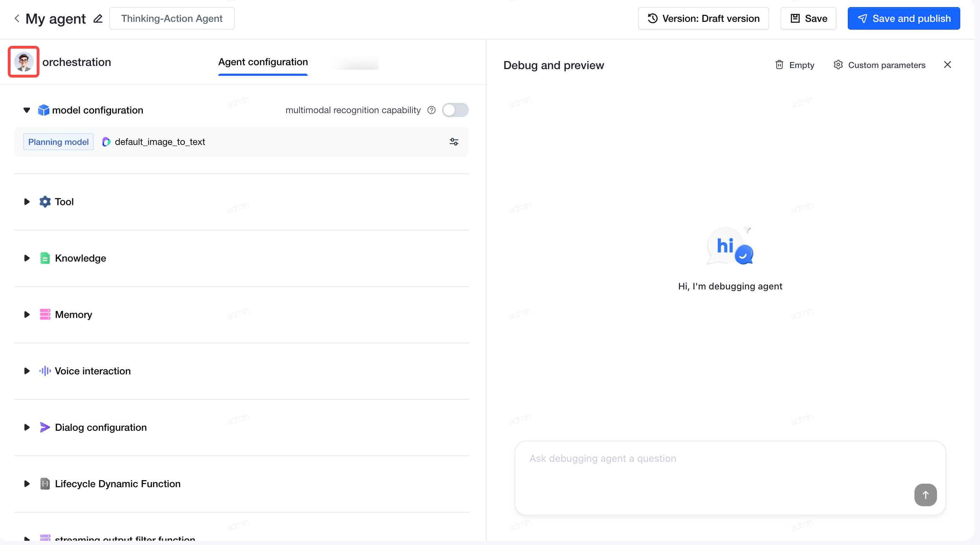Click Save and publish
The height and width of the screenshot is (545, 980).
click(x=904, y=18)
